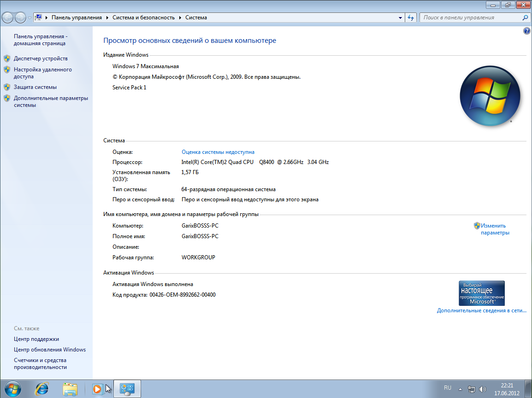Click the Windows logo image
The width and height of the screenshot is (532, 398).
490,96
